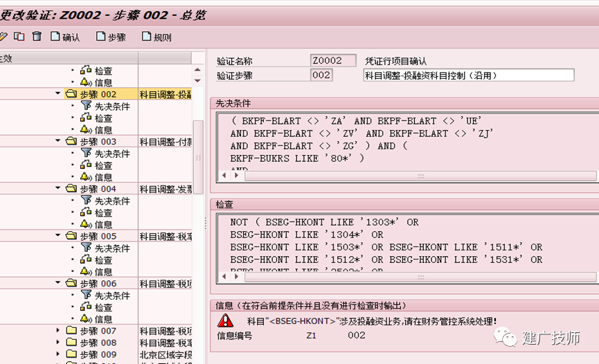Screen dimensions: 599x364
Task: Click scroll-right arrow in 先决条件 editor
Action: point(236,175)
